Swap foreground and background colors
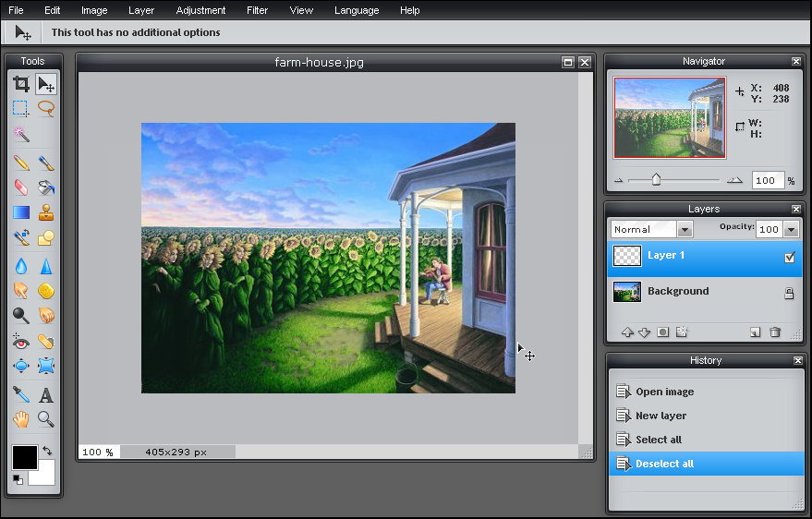This screenshot has height=519, width=812. tap(47, 451)
